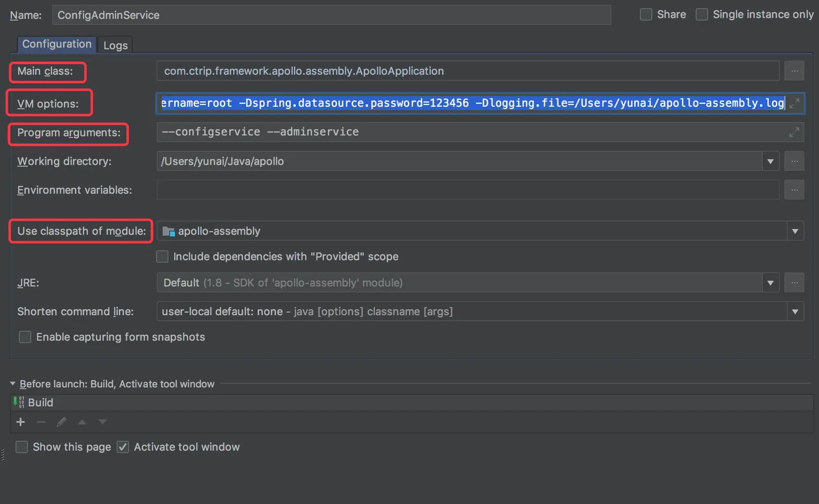Add a before-launch task with plus
The height and width of the screenshot is (504, 819).
tap(21, 422)
